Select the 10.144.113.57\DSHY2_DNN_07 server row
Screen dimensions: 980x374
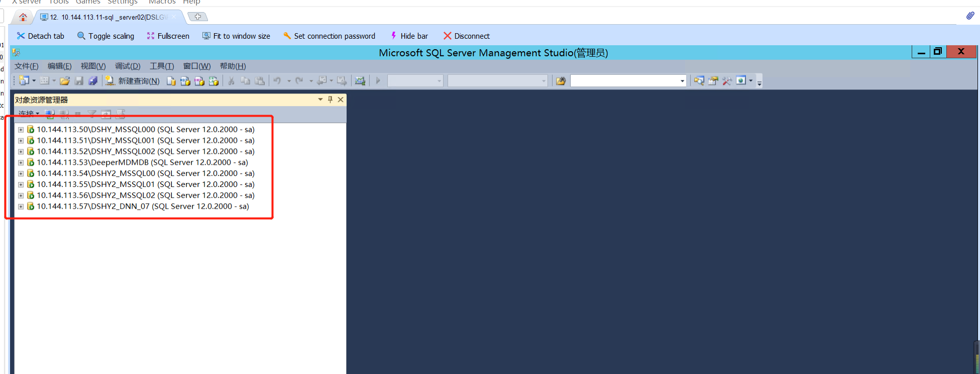pos(143,207)
